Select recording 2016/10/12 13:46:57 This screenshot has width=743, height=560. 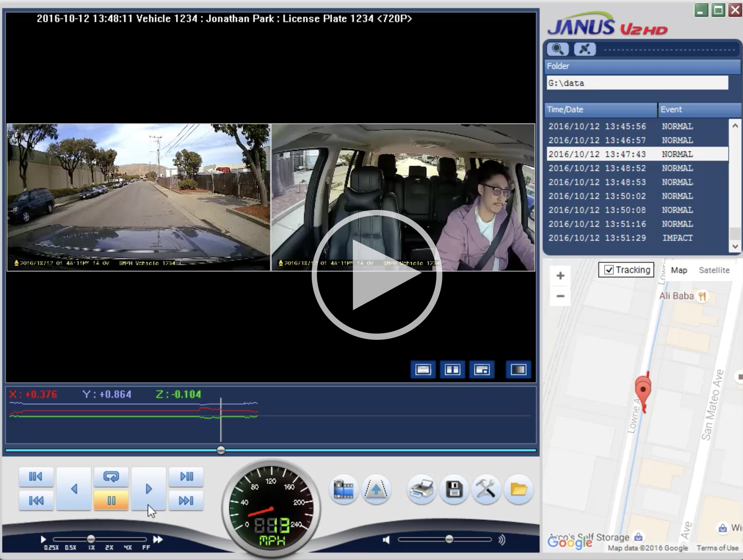637,140
